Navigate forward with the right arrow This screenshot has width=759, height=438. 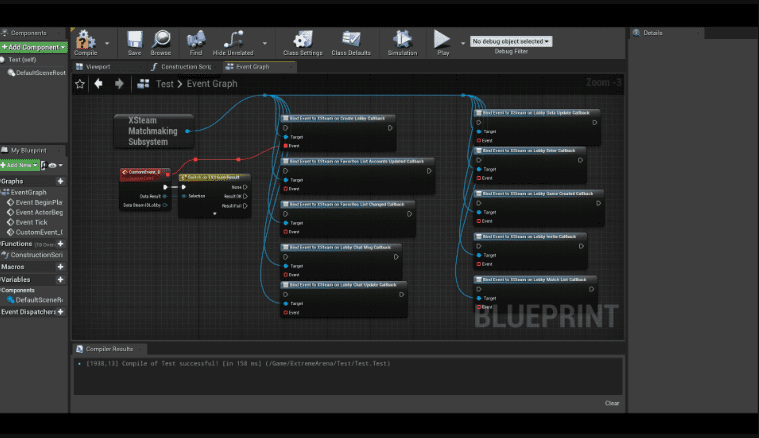click(119, 84)
